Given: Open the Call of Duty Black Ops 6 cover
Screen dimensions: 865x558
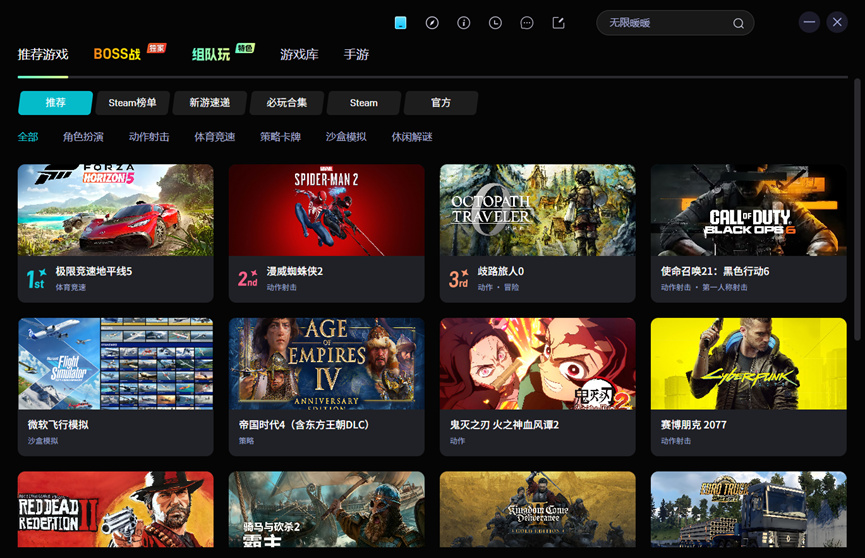Looking at the screenshot, I should point(749,210).
